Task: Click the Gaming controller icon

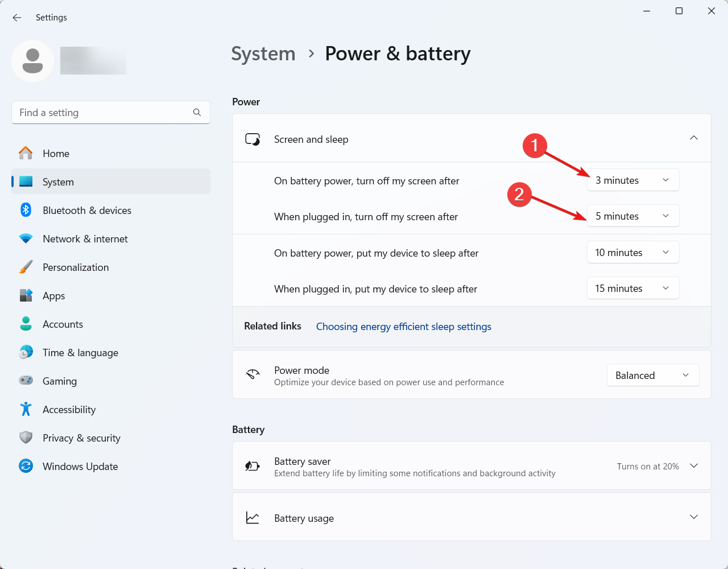Action: coord(26,381)
